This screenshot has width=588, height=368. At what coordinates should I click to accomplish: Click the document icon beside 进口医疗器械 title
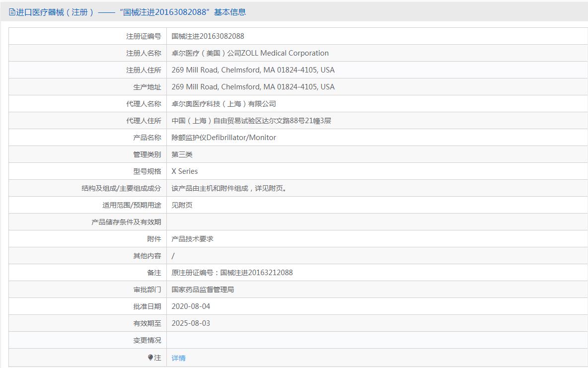[12, 12]
